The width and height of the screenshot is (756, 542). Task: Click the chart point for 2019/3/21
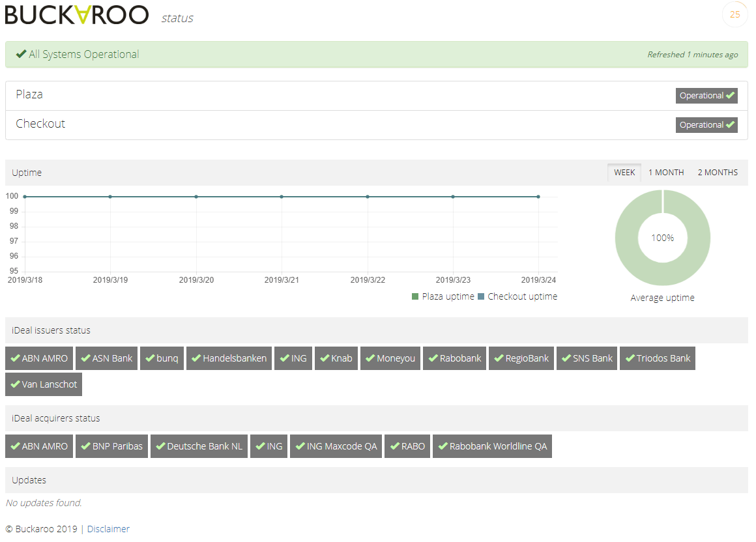click(282, 197)
